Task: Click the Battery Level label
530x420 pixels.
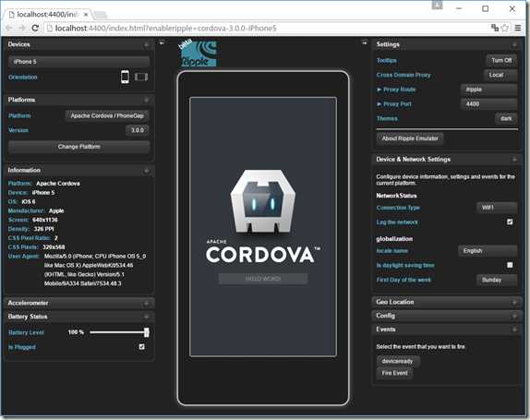Action: point(26,332)
